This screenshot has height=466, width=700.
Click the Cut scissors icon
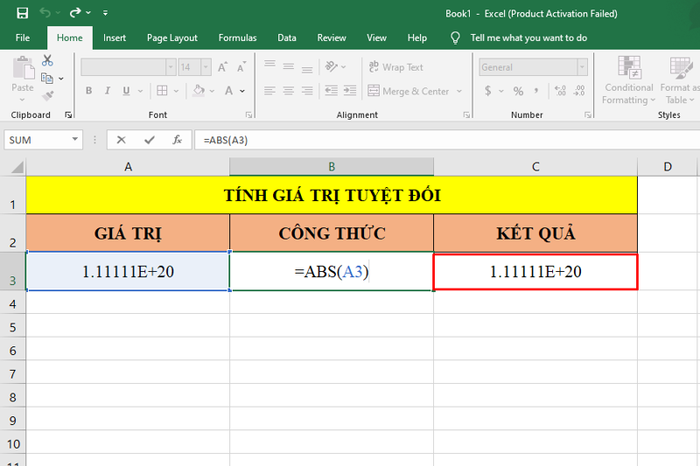[47, 60]
